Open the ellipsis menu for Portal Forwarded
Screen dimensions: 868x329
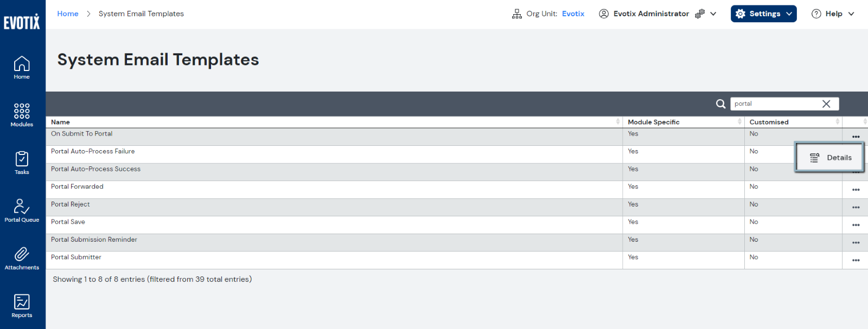click(x=856, y=189)
